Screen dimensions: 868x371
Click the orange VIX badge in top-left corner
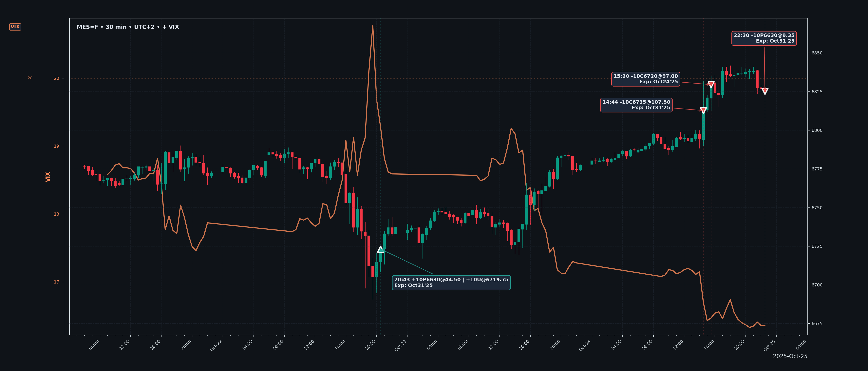click(15, 26)
